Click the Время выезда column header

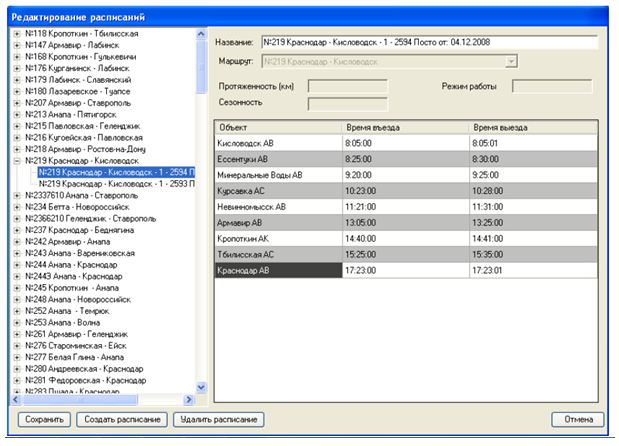tap(533, 127)
